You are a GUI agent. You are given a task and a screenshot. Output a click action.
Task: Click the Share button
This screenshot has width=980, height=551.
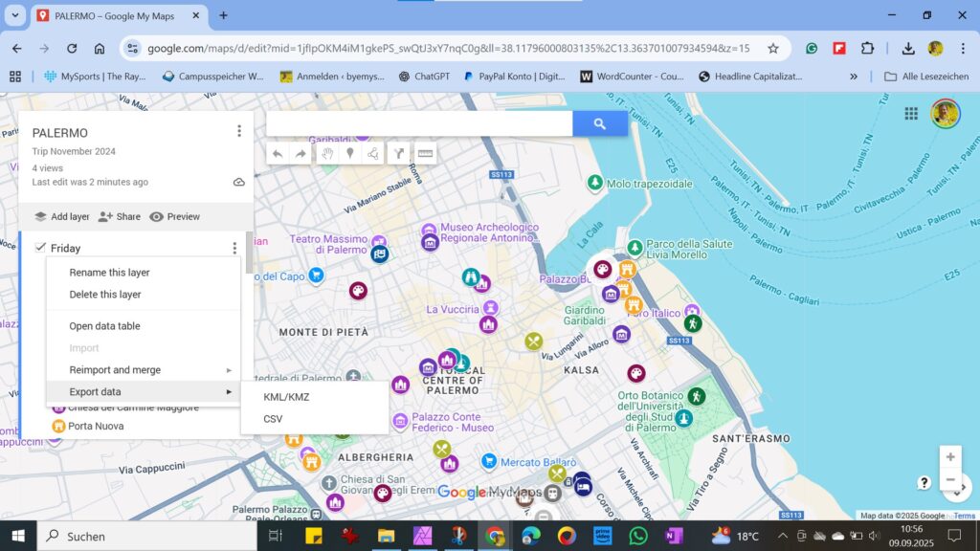click(119, 217)
